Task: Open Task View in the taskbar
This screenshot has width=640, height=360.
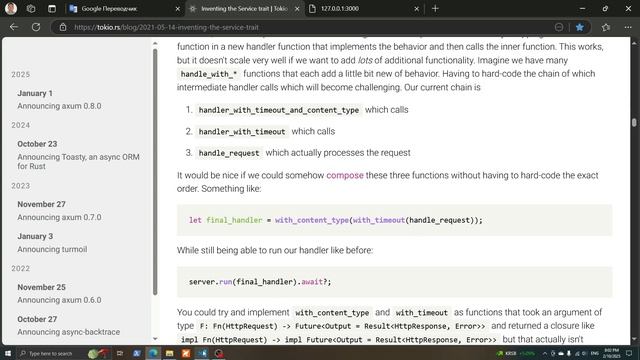Action: [x=120, y=353]
